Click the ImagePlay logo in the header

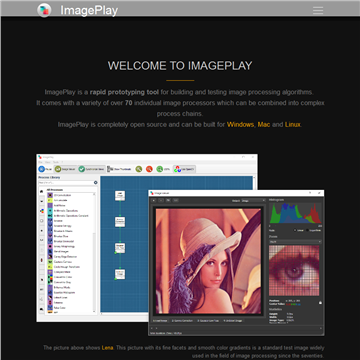tap(44, 10)
